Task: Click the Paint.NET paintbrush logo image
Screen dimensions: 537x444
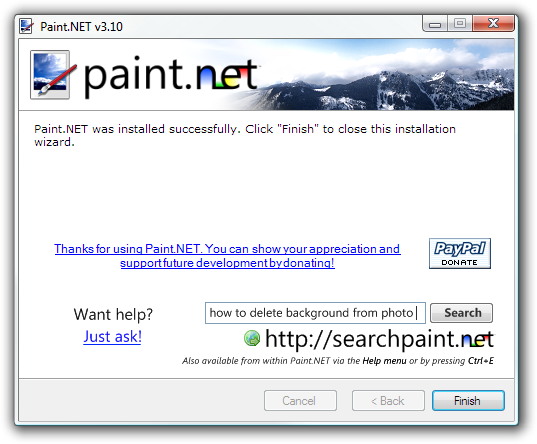Action: click(51, 75)
